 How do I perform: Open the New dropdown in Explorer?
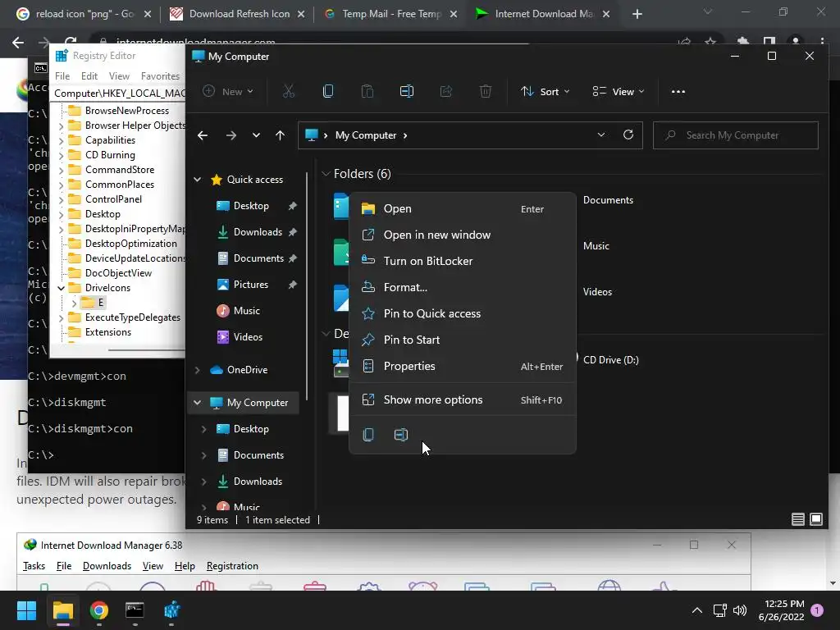click(x=228, y=92)
